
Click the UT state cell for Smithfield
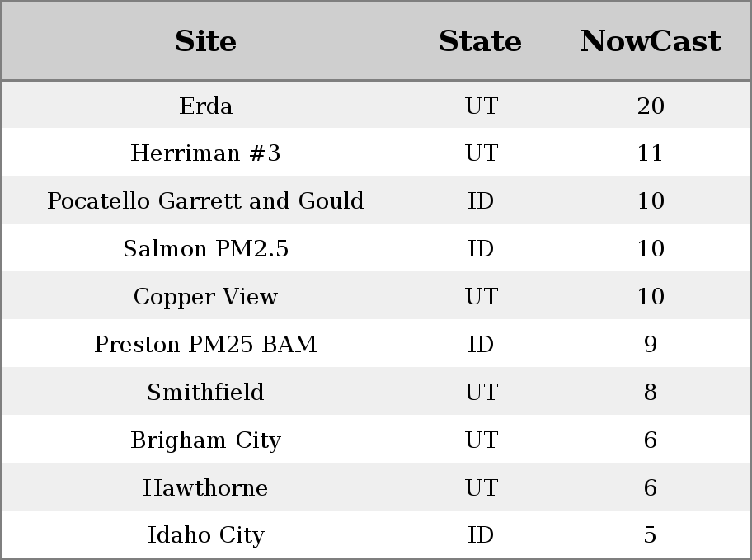[x=481, y=392]
